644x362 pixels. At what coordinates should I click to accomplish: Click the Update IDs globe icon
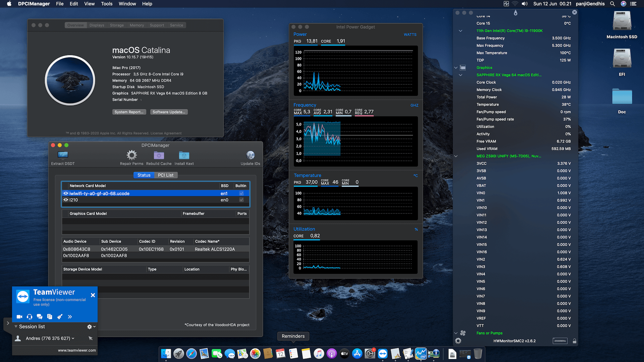click(250, 155)
